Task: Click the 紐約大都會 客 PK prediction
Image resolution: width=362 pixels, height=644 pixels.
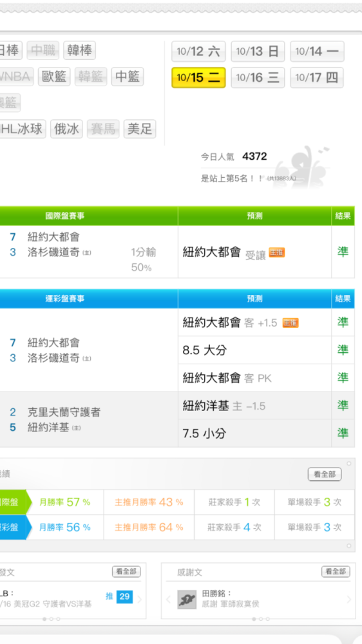Action: pos(227,378)
